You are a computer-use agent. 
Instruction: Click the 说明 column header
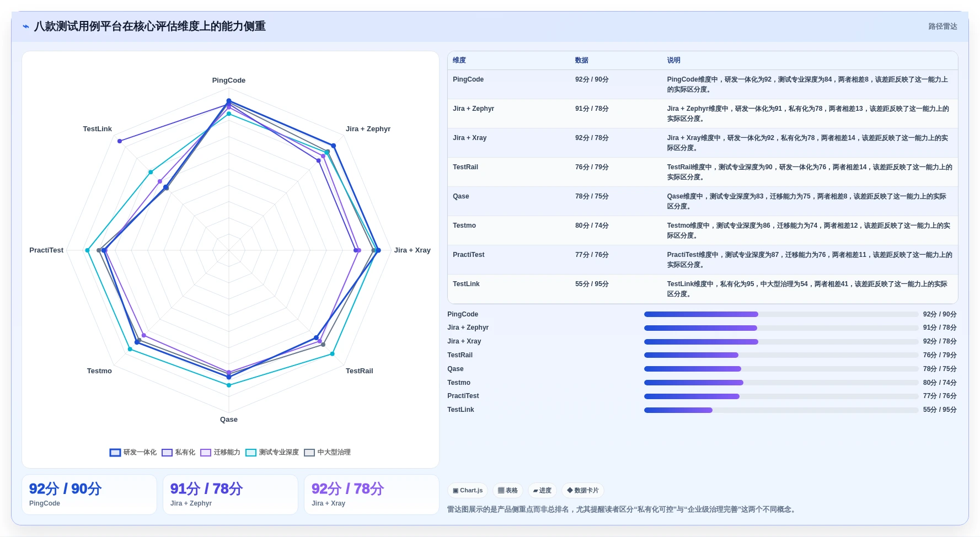[x=673, y=60]
